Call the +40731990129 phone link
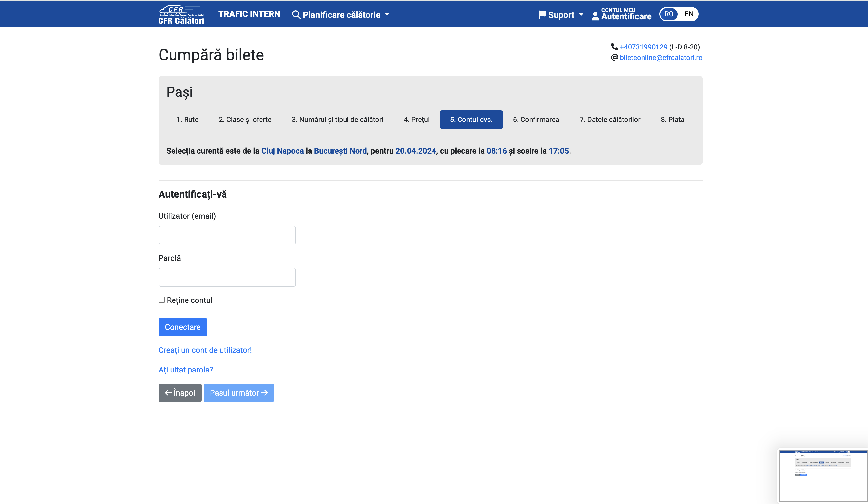This screenshot has height=504, width=868. (x=644, y=47)
